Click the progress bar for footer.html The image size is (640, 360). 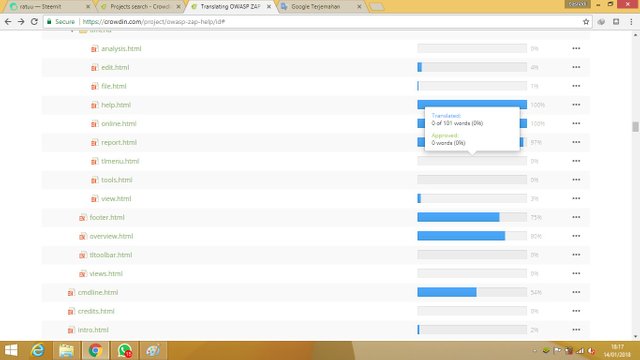pyautogui.click(x=472, y=218)
